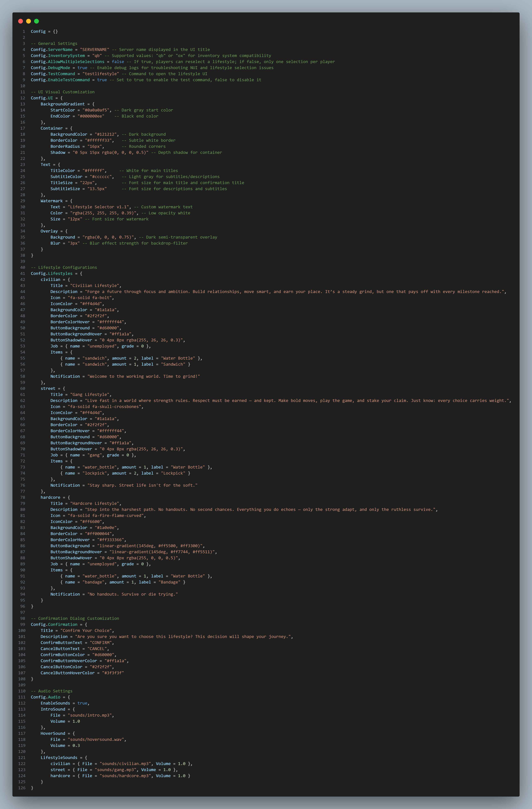The height and width of the screenshot is (809, 532).
Task: Click the "fa-solid fa-bolt" icon string
Action: (90, 298)
